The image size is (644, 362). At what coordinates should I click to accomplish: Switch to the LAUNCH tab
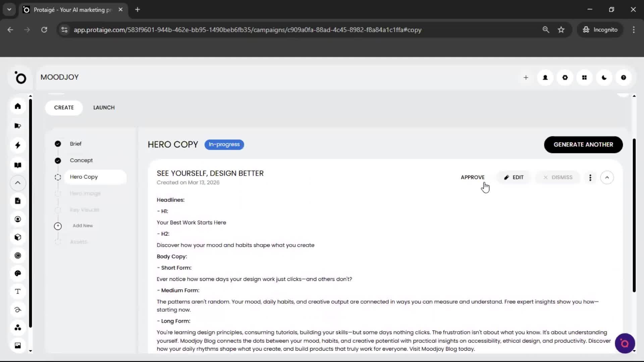[x=104, y=108]
